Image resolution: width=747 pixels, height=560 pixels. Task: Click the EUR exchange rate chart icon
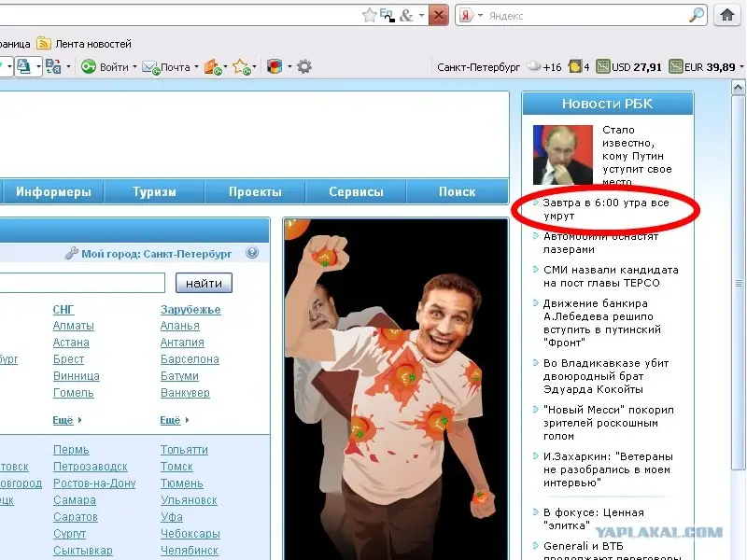(675, 66)
